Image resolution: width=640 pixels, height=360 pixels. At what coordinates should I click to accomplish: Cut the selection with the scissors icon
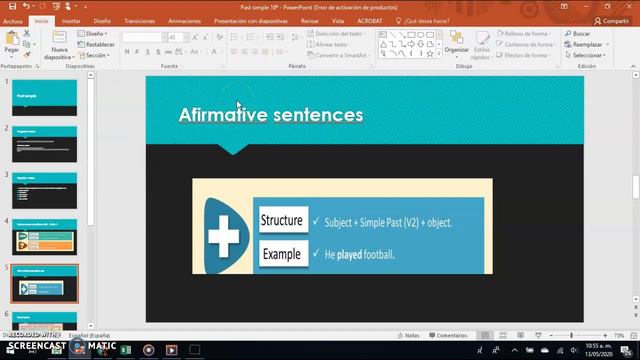pos(27,34)
